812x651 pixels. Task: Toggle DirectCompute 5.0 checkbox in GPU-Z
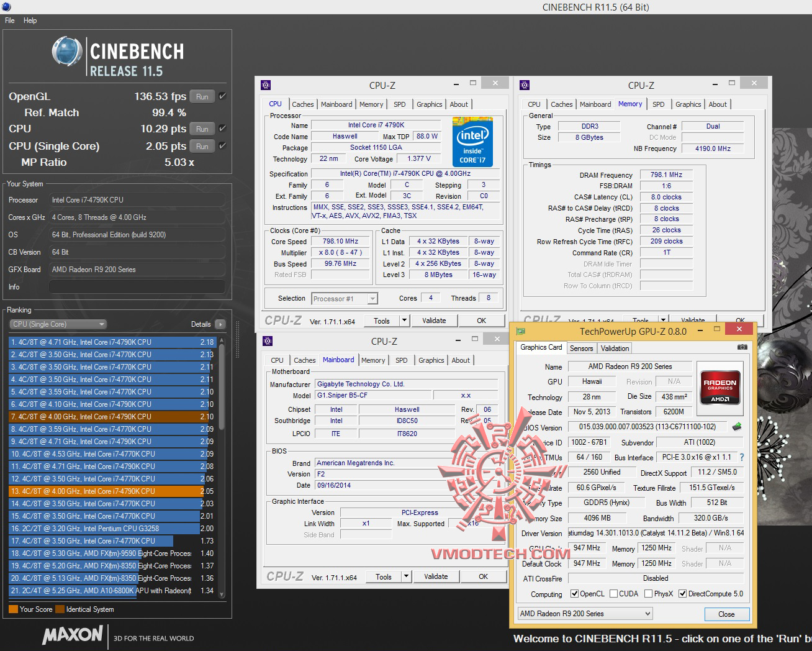pos(683,594)
